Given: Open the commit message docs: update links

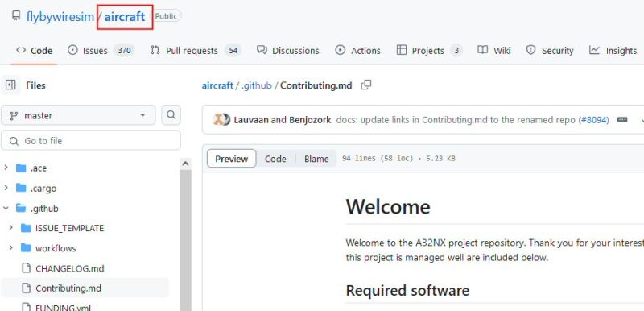Looking at the screenshot, I should pyautogui.click(x=456, y=120).
